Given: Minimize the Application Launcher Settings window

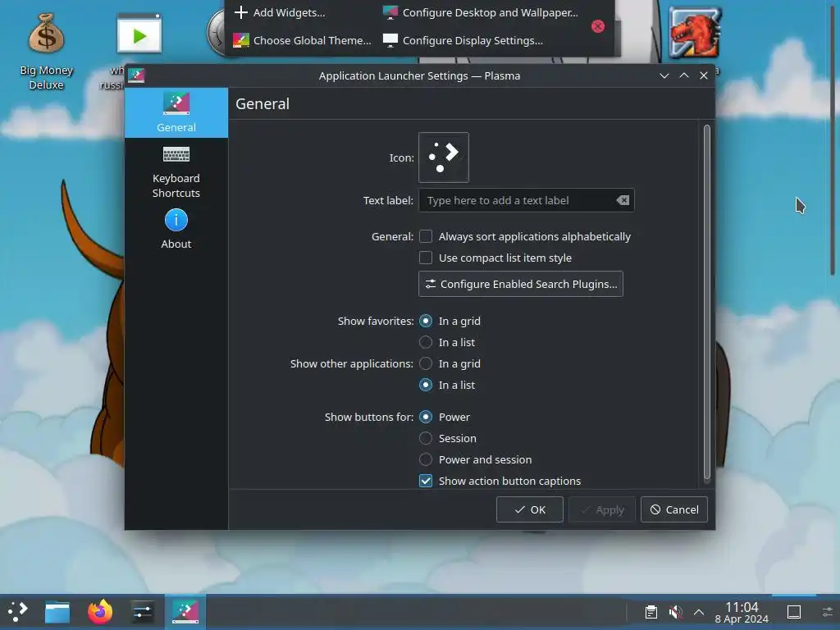Looking at the screenshot, I should point(664,75).
